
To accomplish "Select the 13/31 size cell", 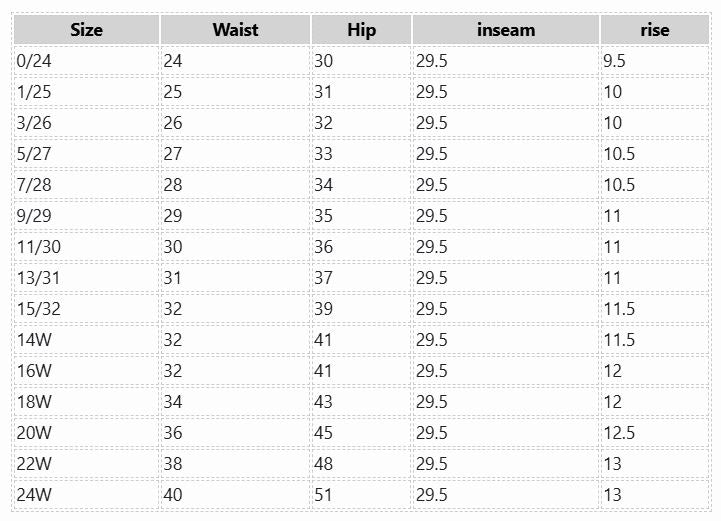I will (x=39, y=278).
